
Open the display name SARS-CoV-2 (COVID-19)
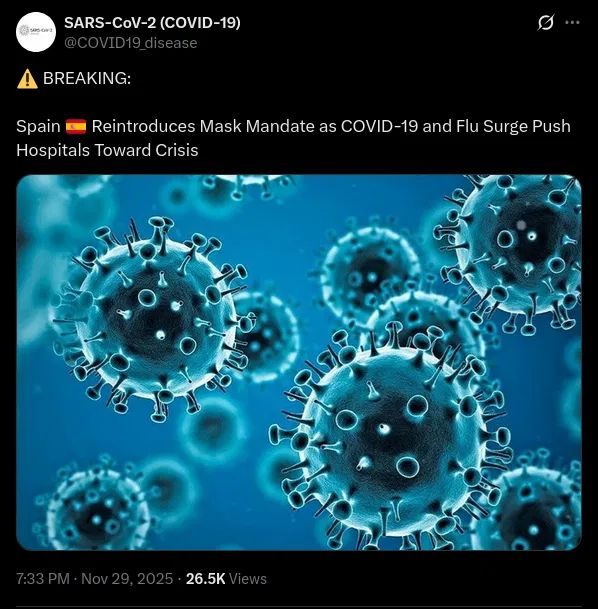tap(152, 23)
